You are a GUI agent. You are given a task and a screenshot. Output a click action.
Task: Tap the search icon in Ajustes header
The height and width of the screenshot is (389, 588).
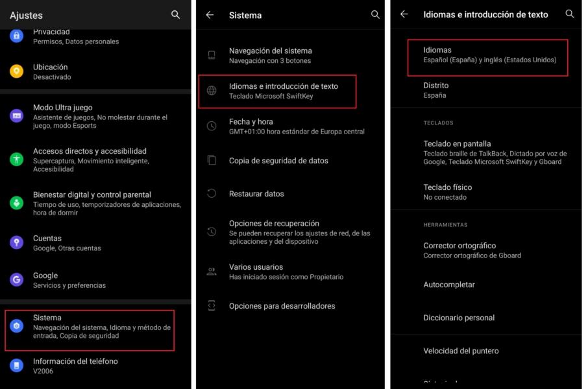coord(175,15)
